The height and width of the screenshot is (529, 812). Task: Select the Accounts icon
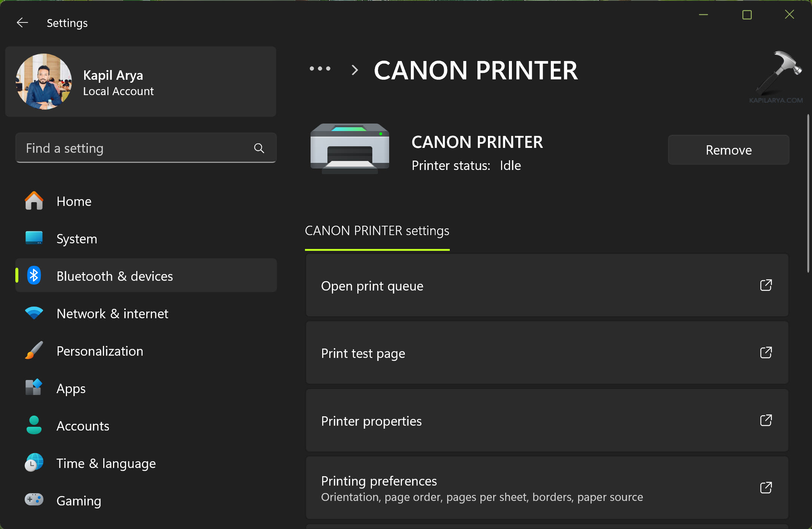pyautogui.click(x=34, y=425)
